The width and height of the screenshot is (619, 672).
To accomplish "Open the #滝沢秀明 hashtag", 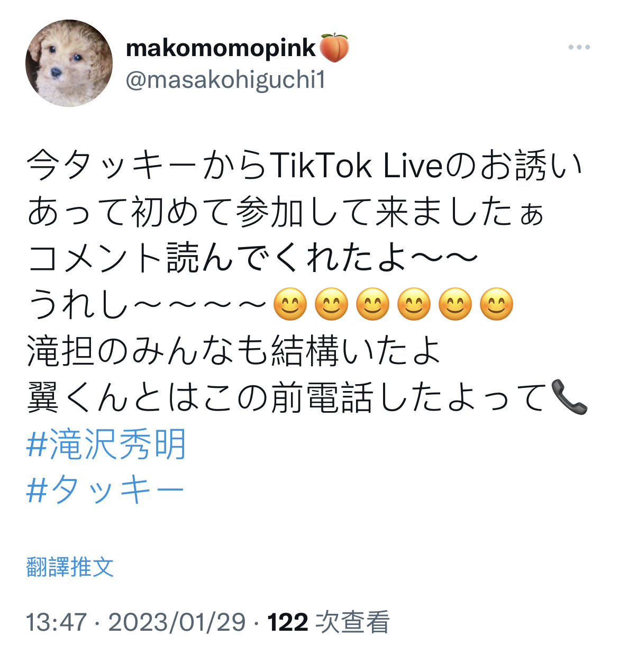I will (x=106, y=444).
